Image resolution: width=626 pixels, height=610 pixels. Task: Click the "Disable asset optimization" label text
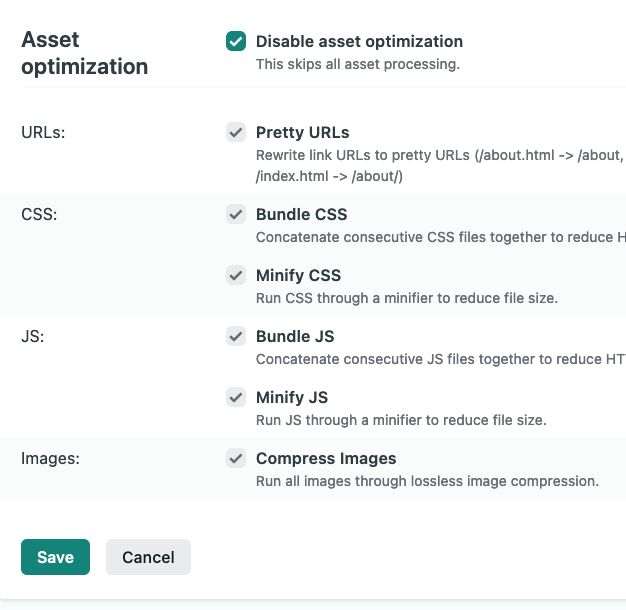click(x=359, y=42)
